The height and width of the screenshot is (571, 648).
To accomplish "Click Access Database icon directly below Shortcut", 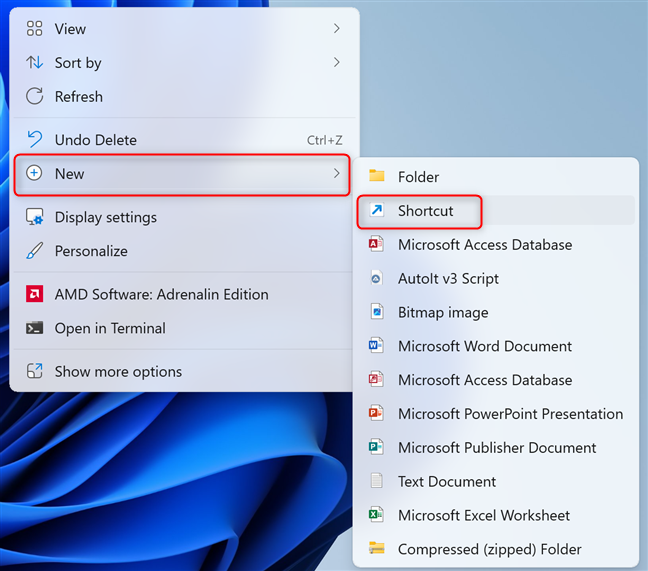I will [x=376, y=244].
